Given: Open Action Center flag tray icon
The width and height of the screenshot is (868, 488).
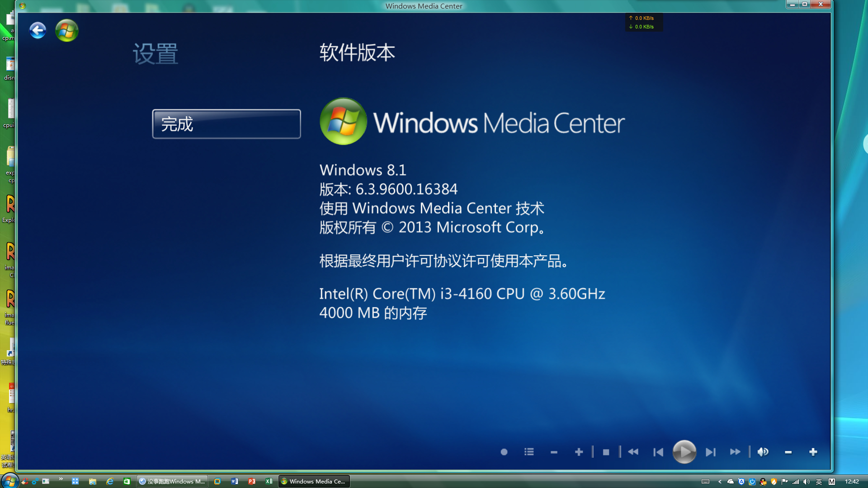Looking at the screenshot, I should coord(785,482).
